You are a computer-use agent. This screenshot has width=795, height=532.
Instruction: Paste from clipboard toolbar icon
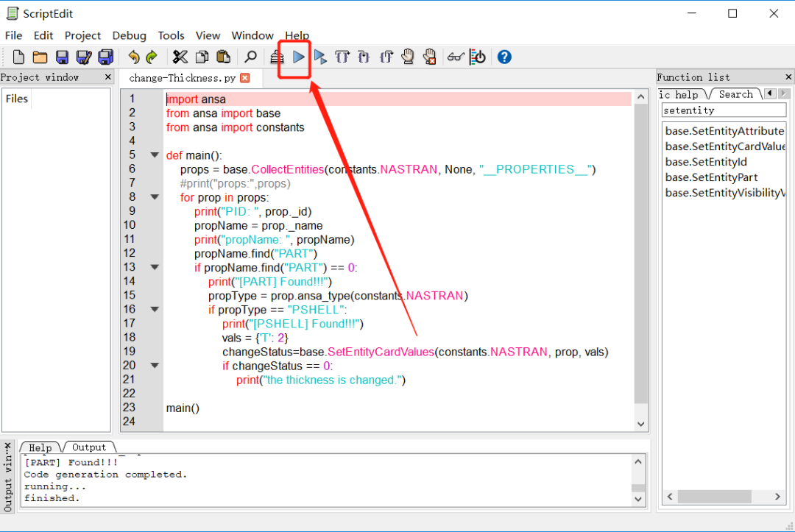[223, 57]
